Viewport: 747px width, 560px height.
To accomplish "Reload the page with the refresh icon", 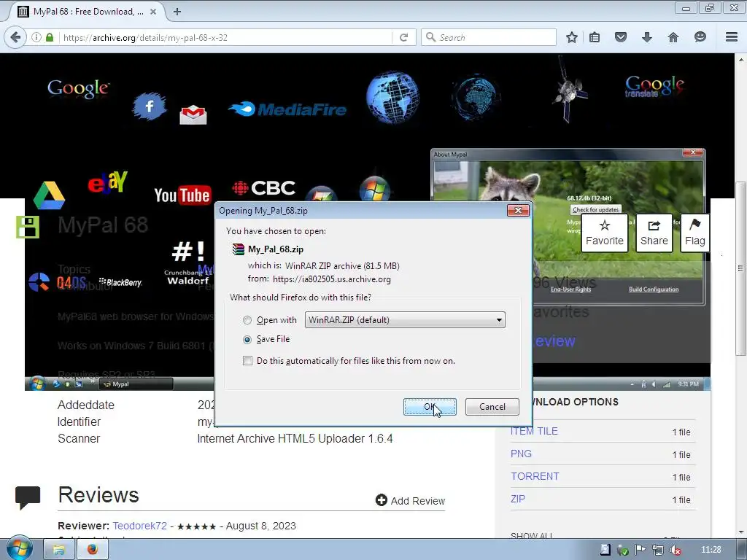I will 403,37.
